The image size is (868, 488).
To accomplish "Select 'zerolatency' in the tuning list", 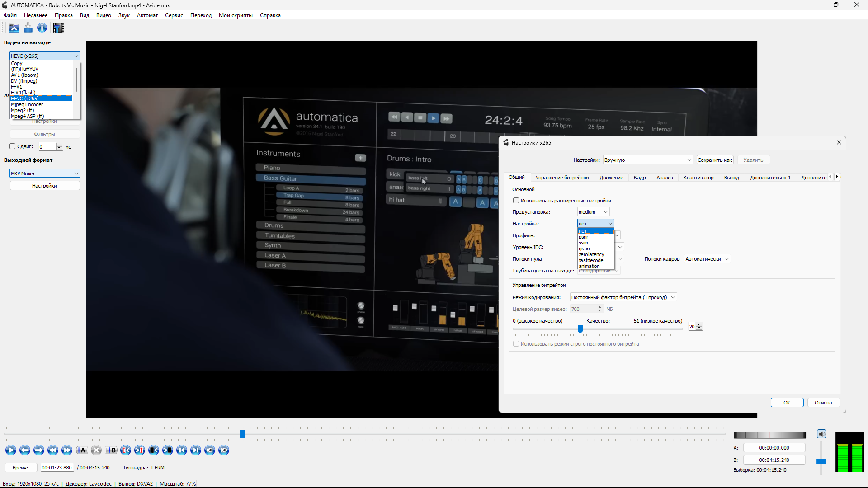I will tap(596, 254).
